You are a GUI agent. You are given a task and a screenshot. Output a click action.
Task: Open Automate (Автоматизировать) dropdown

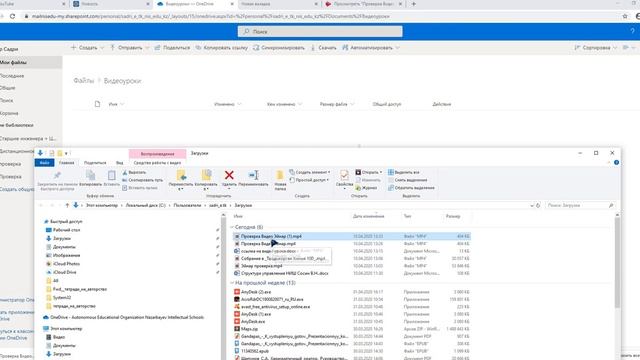(x=371, y=48)
